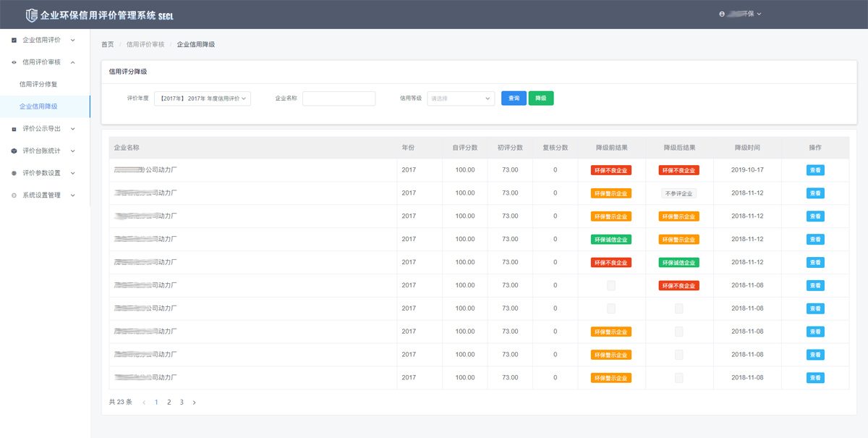Expand the 评价公示导出 menu chevron
Screen dimensions: 868x438
click(x=73, y=129)
